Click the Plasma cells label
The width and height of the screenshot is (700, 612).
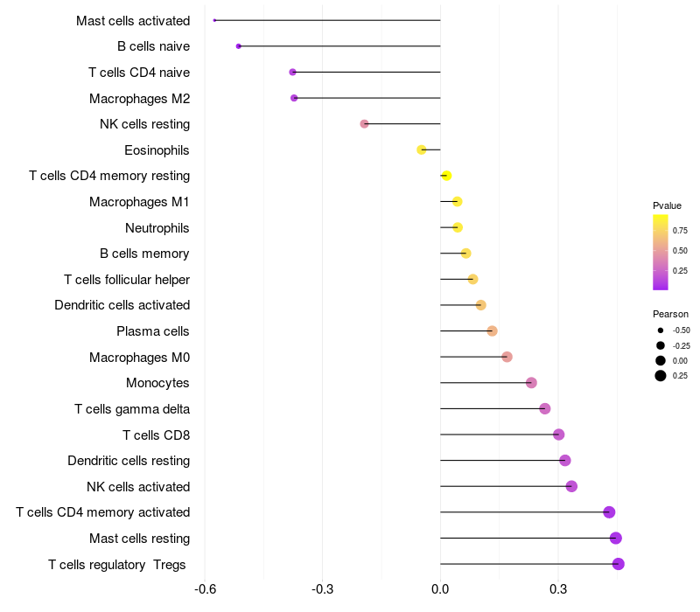click(152, 331)
